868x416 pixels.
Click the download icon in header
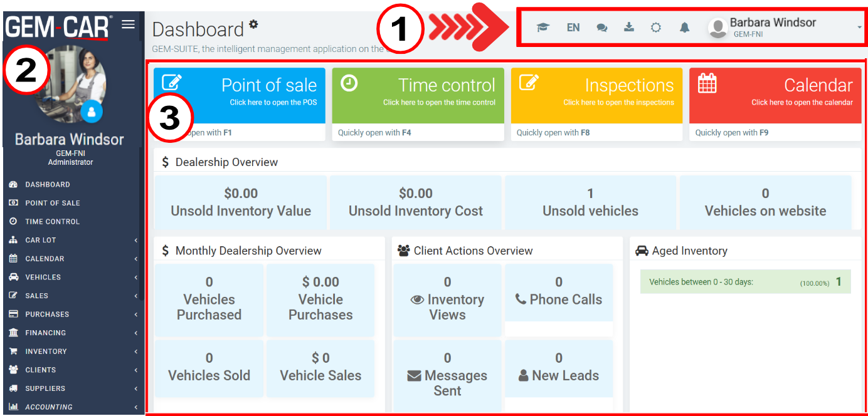[628, 27]
